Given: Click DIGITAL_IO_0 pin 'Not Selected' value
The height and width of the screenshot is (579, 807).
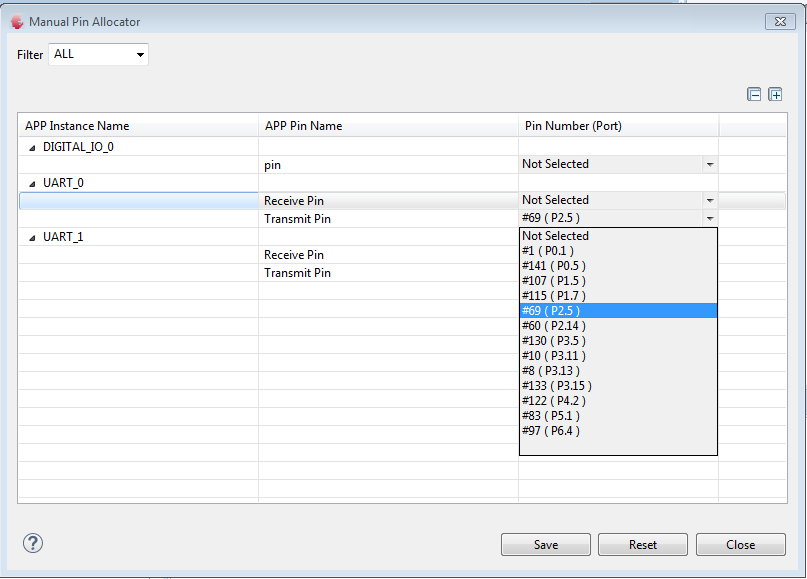Looking at the screenshot, I should (555, 164).
